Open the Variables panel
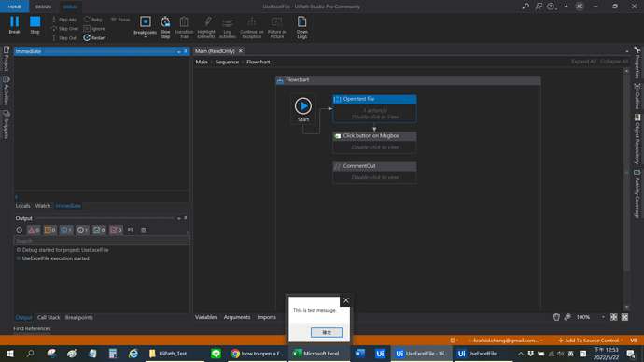 point(205,317)
